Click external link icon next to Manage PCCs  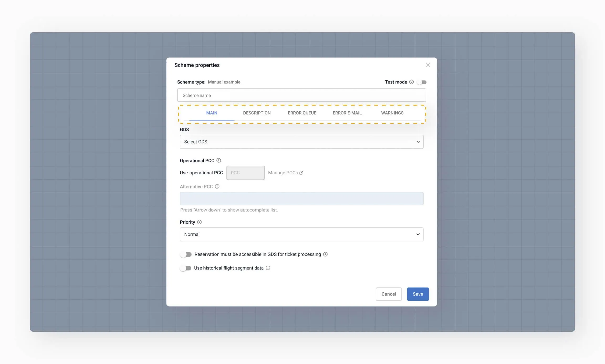coord(301,173)
